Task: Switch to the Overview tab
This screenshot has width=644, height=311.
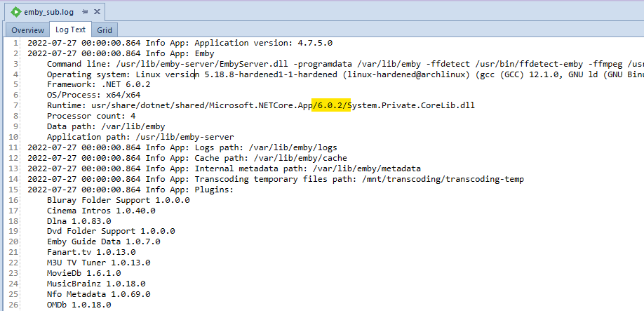Action: (x=27, y=30)
